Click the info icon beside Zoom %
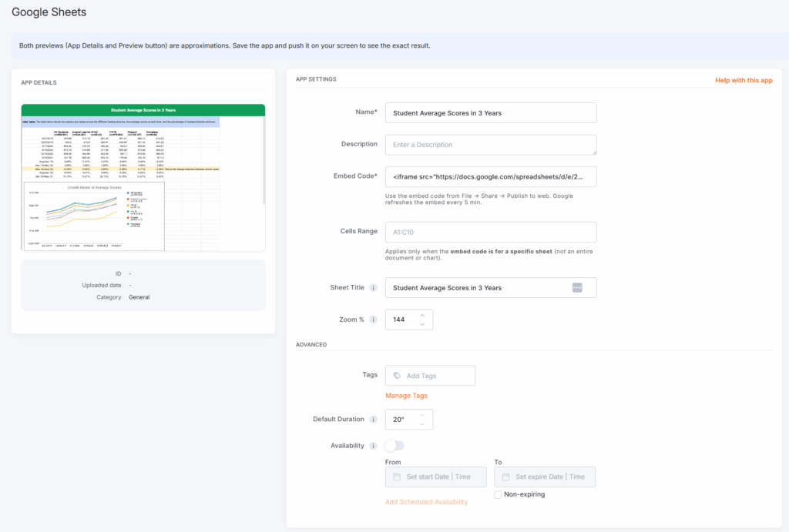Image resolution: width=789 pixels, height=532 pixels. click(x=374, y=320)
